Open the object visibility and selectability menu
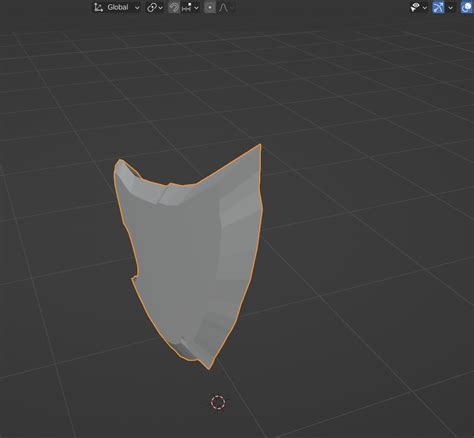Viewport: 474px width, 438px height. (419, 7)
